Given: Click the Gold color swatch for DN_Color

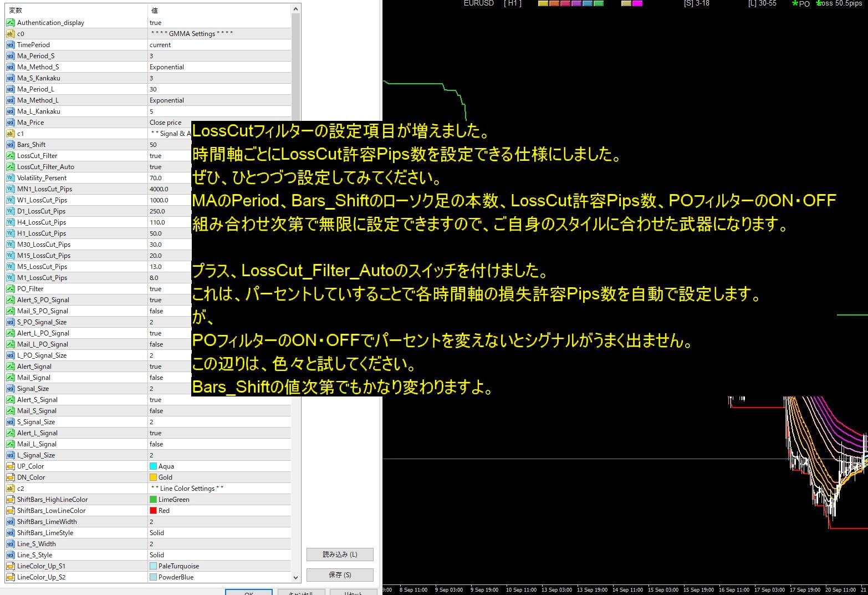Looking at the screenshot, I should click(153, 477).
